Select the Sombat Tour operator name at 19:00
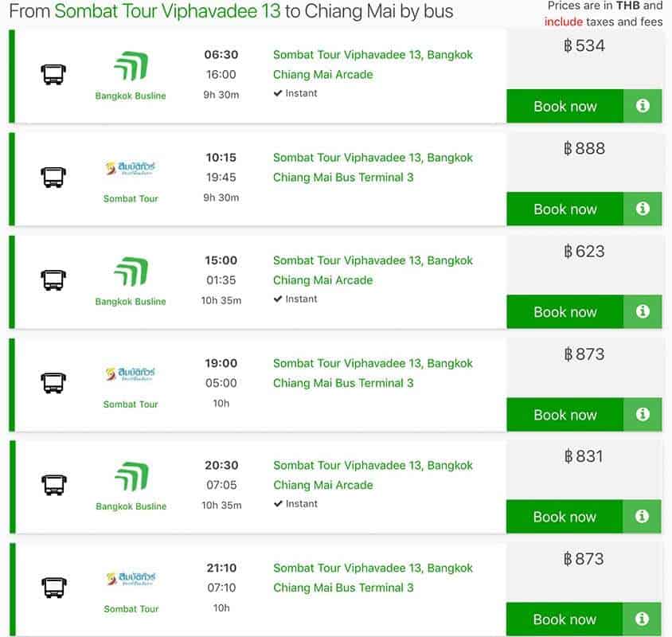 pos(131,404)
